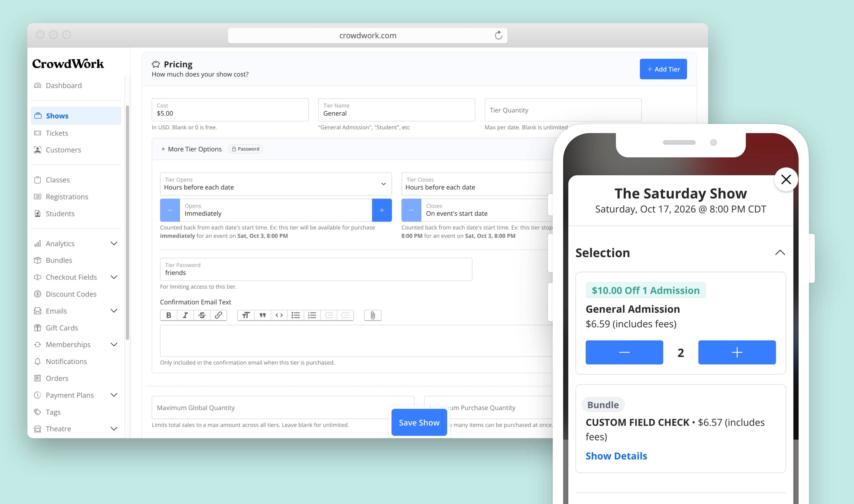Insert a link in email editor

[x=219, y=315]
